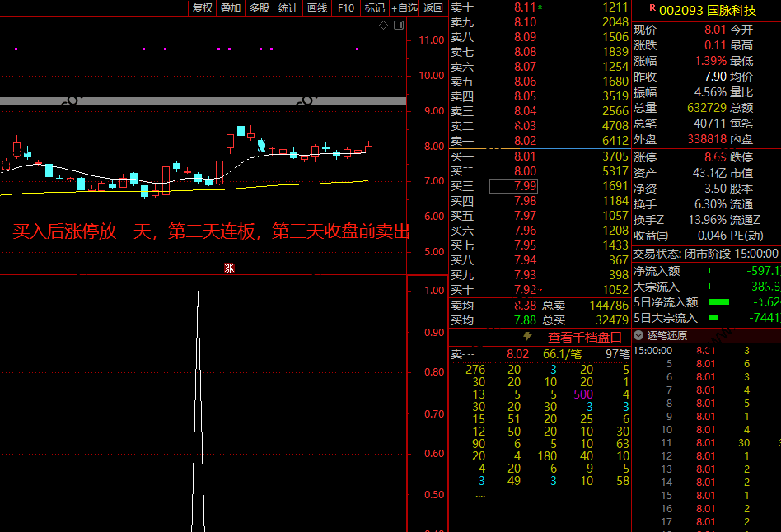Click the 净流入额 value -597
Screen dimensions: 781x532
coord(764,271)
